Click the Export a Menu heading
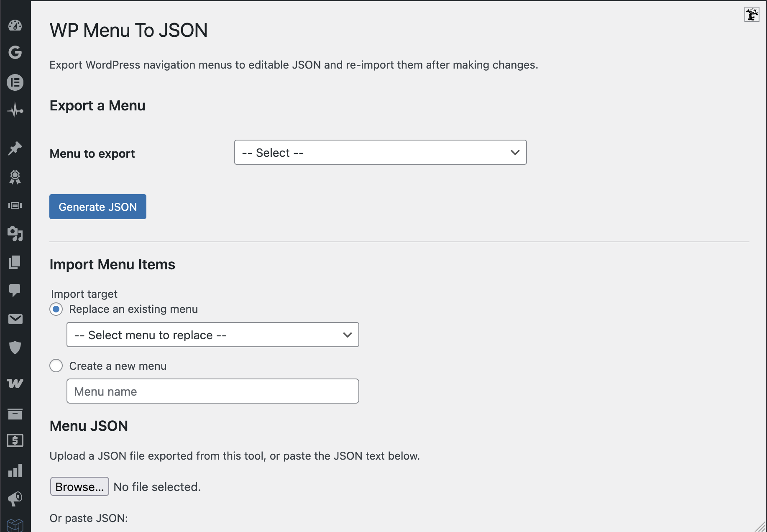The image size is (767, 532). tap(97, 105)
